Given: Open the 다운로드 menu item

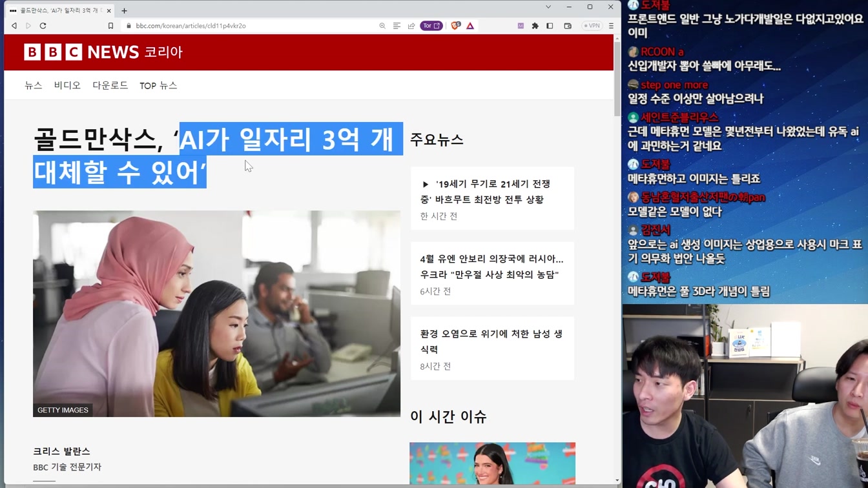Looking at the screenshot, I should tap(110, 85).
